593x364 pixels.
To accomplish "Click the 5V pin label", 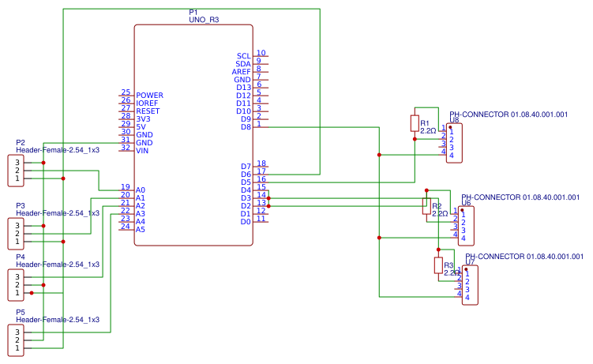I will [141, 127].
